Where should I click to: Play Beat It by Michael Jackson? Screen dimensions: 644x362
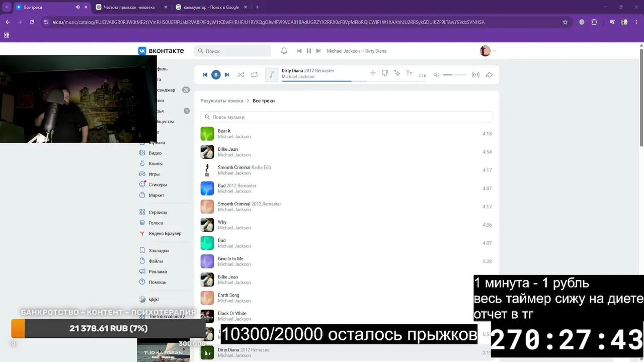[347, 134]
